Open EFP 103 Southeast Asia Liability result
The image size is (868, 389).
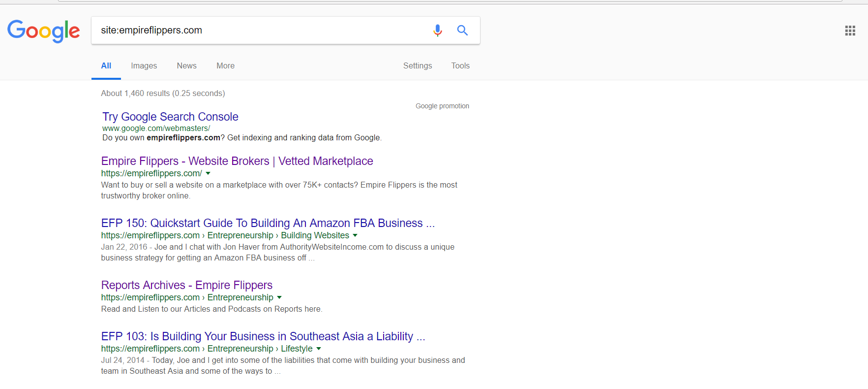point(263,336)
